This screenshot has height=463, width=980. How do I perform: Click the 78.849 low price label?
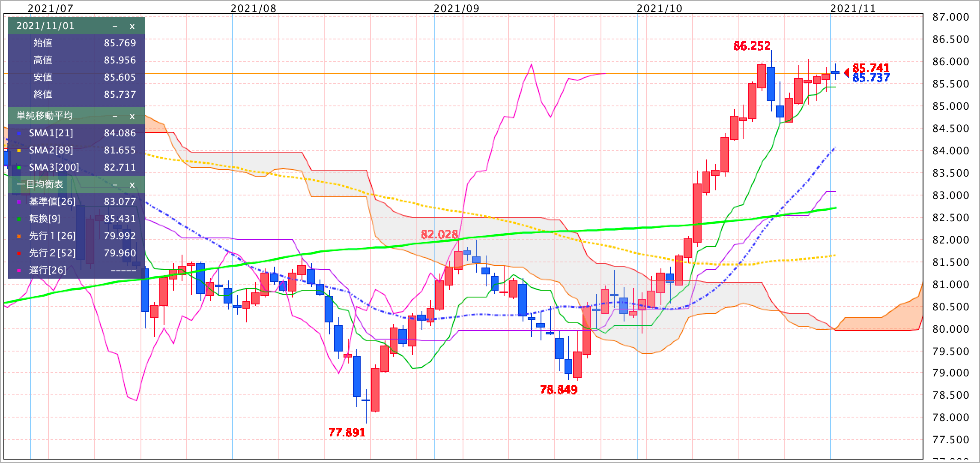pyautogui.click(x=559, y=390)
